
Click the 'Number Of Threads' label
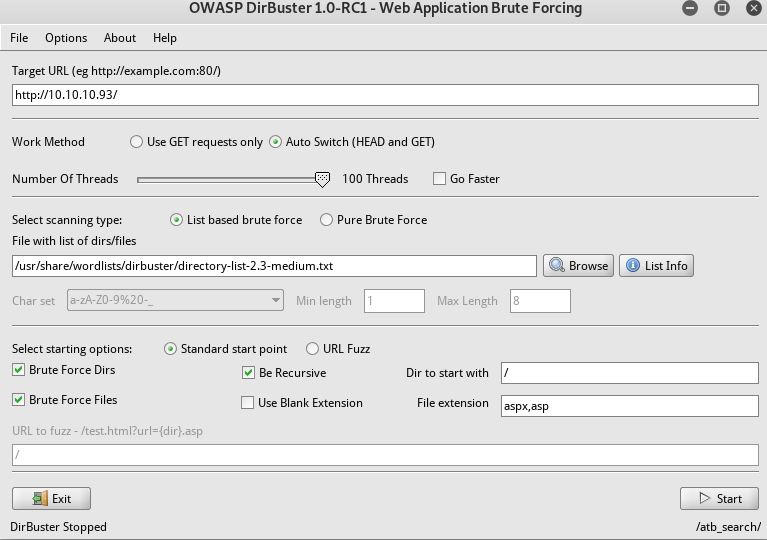(x=65, y=179)
